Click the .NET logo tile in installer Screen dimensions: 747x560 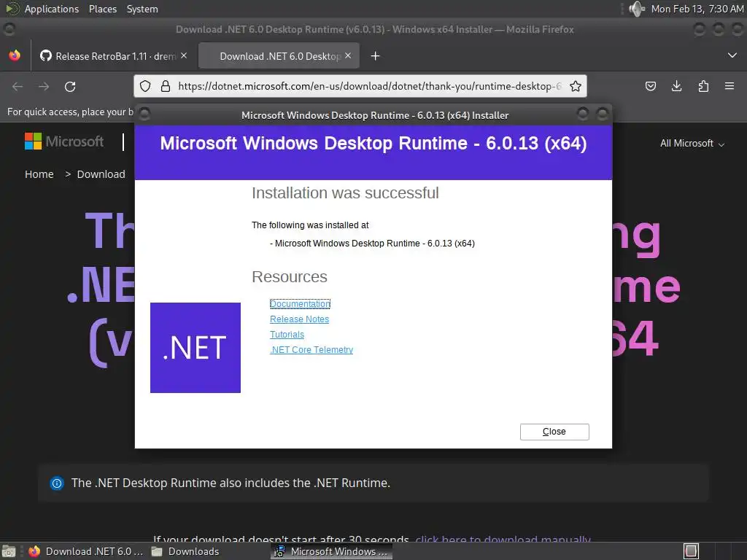click(196, 348)
